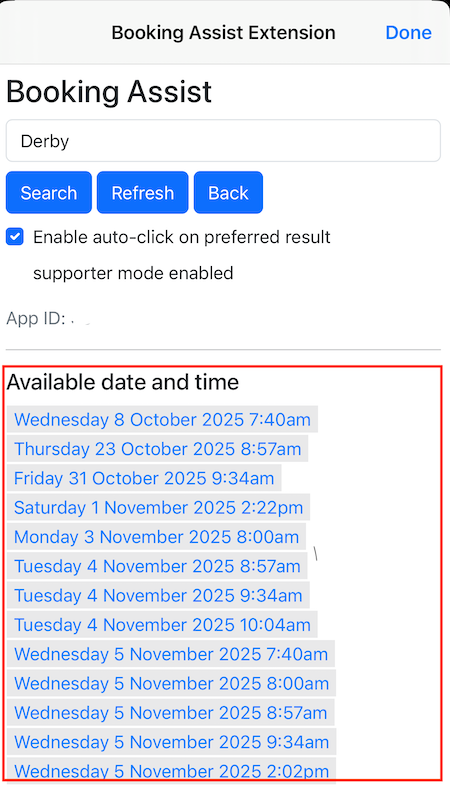This screenshot has width=450, height=787.
Task: Go Back using the Back button
Action: point(228,193)
